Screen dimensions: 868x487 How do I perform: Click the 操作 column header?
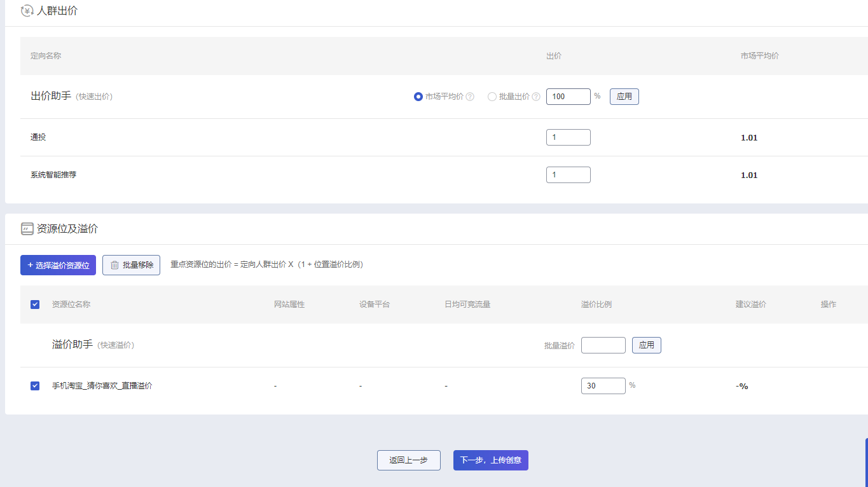coord(829,305)
